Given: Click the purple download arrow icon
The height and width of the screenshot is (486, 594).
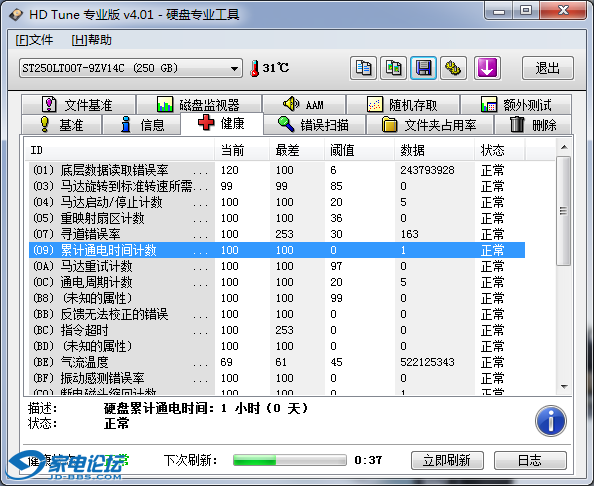Looking at the screenshot, I should (487, 68).
